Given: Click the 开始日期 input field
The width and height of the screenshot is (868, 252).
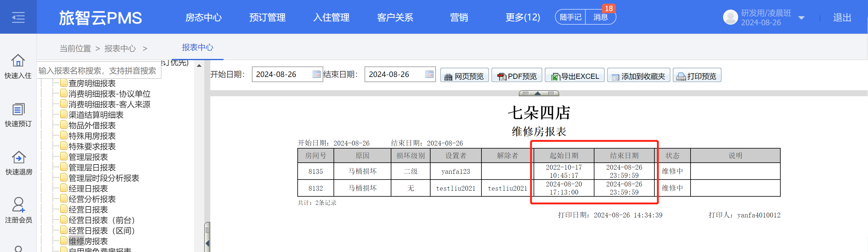Looking at the screenshot, I should click(x=287, y=74).
